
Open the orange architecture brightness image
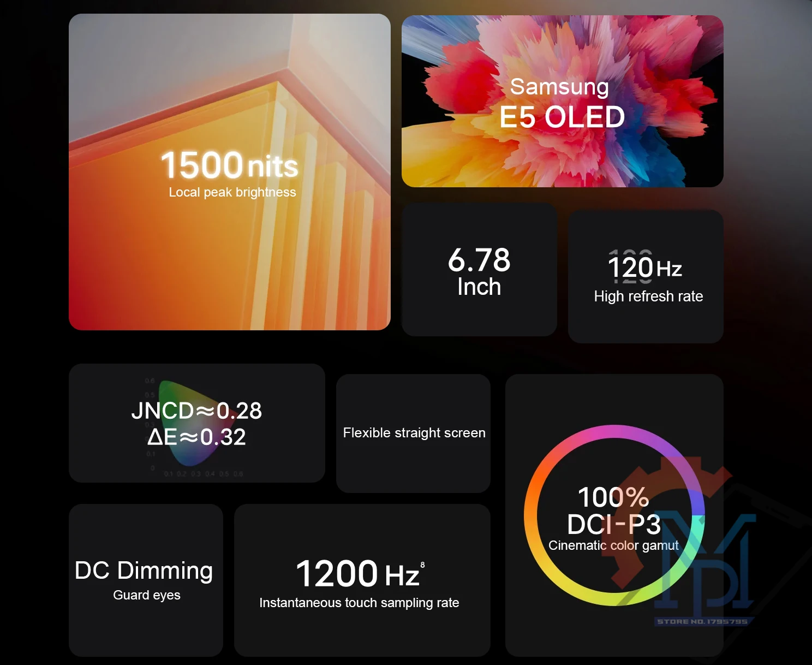pos(230,172)
